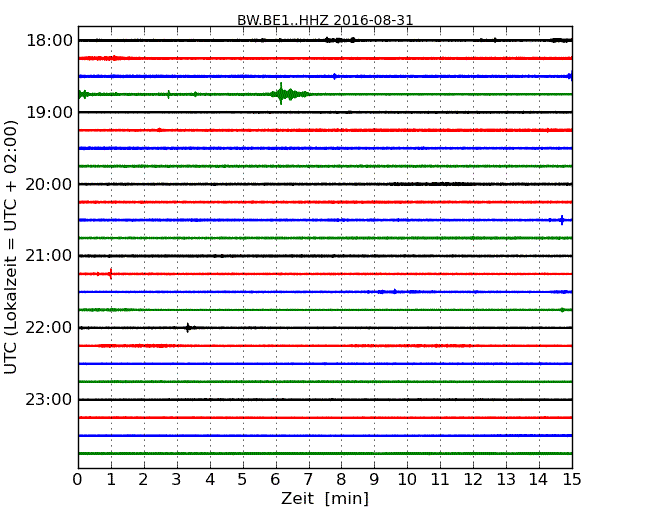
Task: Click the black burst near minute 8 on 18:00 trace
Action: (340, 40)
